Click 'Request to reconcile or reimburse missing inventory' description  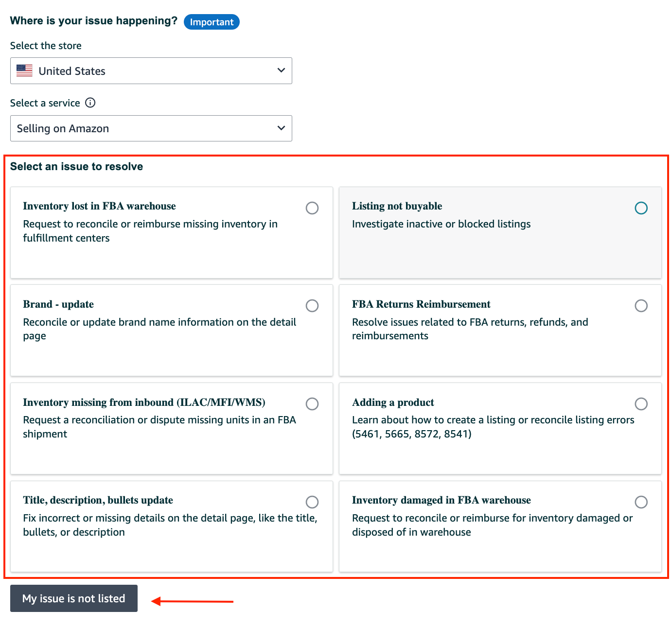tap(150, 231)
